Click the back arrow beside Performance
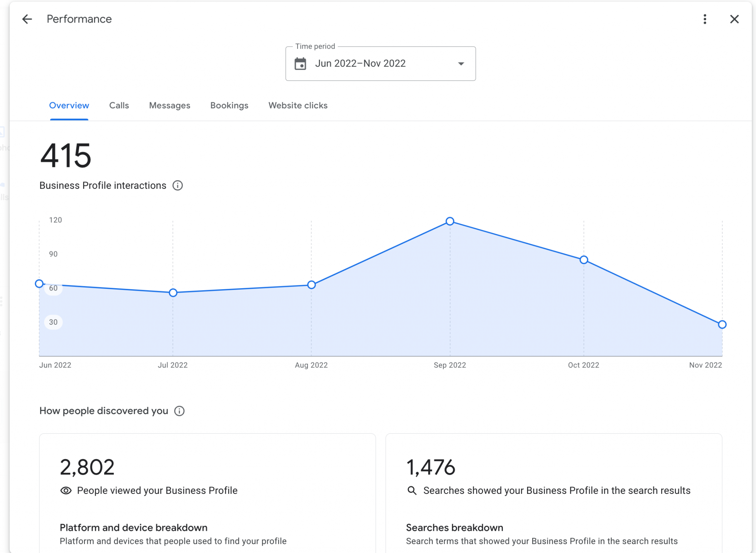 27,19
